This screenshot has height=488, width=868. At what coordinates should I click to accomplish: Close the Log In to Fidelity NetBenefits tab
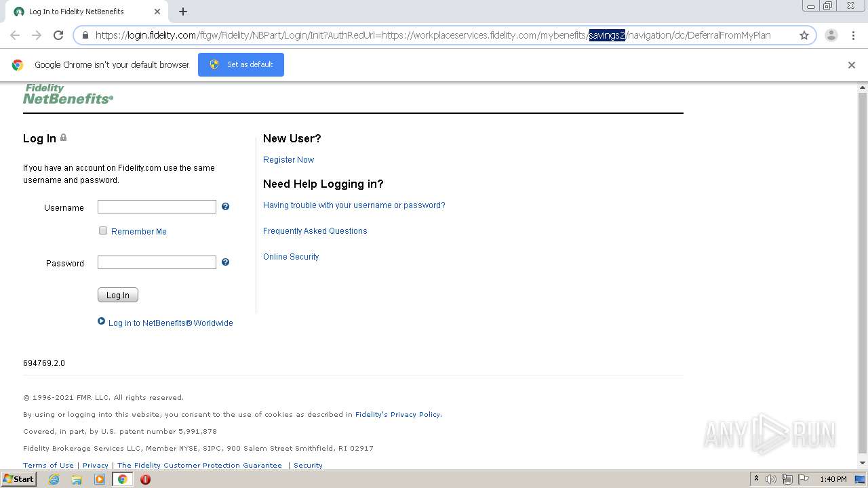tap(157, 12)
